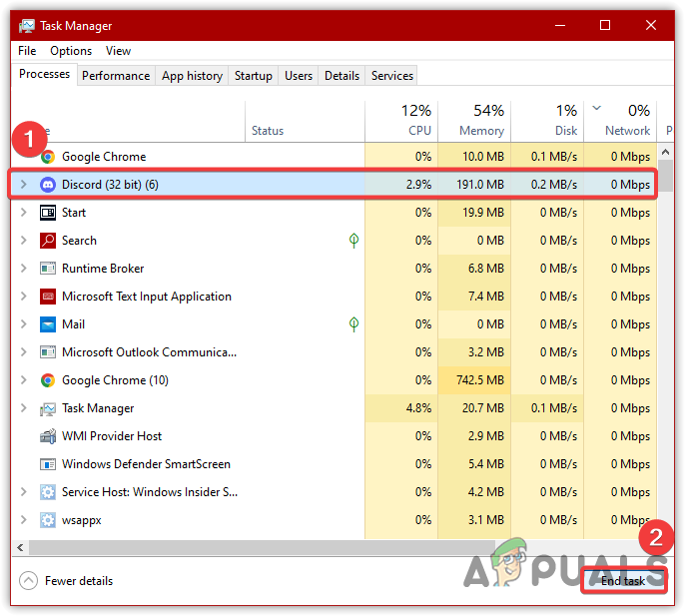
Task: Click the vertical scrollbar up arrow
Action: point(665,152)
